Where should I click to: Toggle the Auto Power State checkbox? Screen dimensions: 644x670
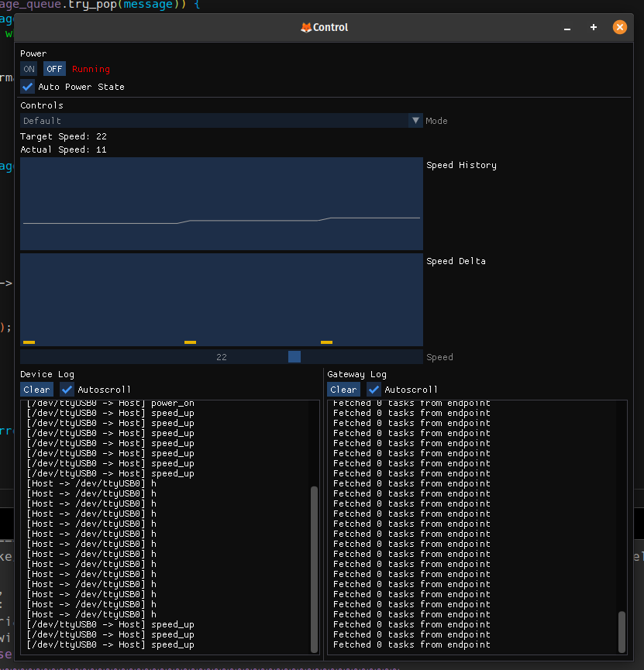click(27, 87)
